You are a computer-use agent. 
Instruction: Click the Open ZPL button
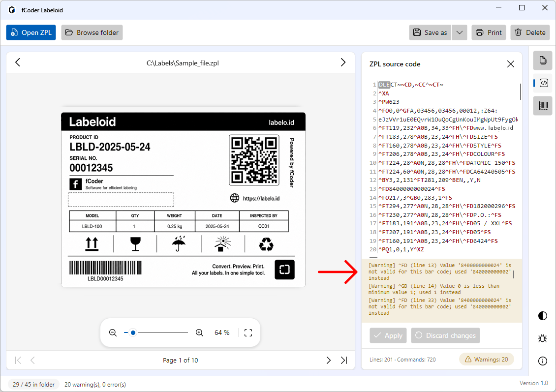coord(31,32)
